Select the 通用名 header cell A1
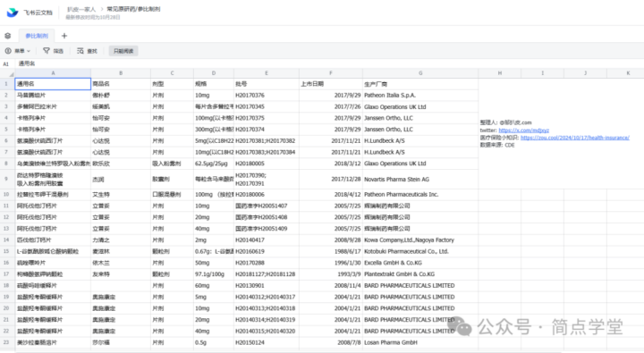The width and height of the screenshot is (644, 353). point(53,84)
